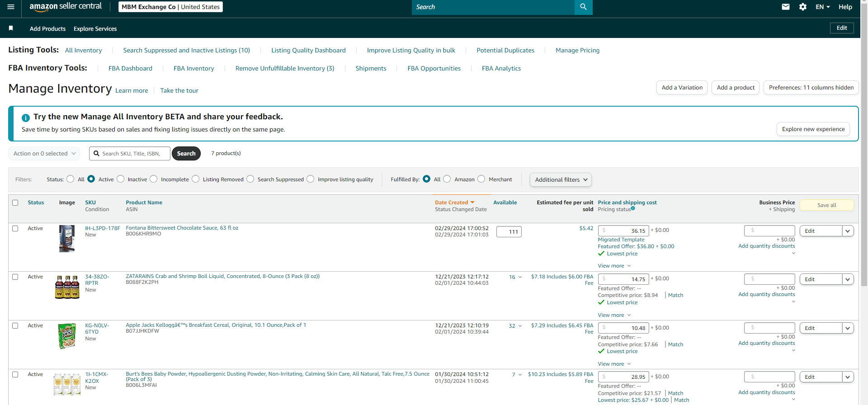
Task: Choose the Incomplete status filter
Action: tap(154, 179)
